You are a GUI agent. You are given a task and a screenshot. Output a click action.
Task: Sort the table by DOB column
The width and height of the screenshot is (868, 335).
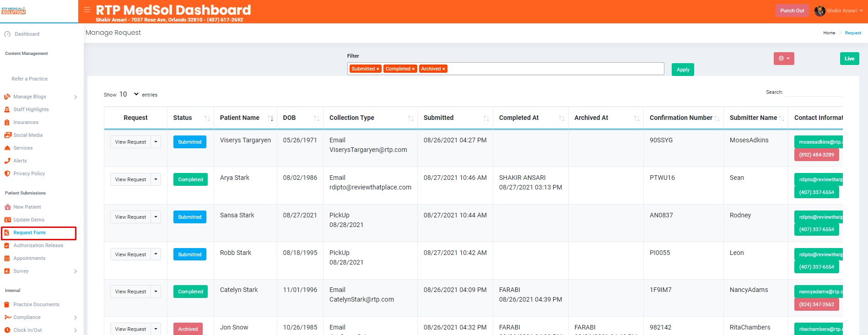pyautogui.click(x=300, y=118)
